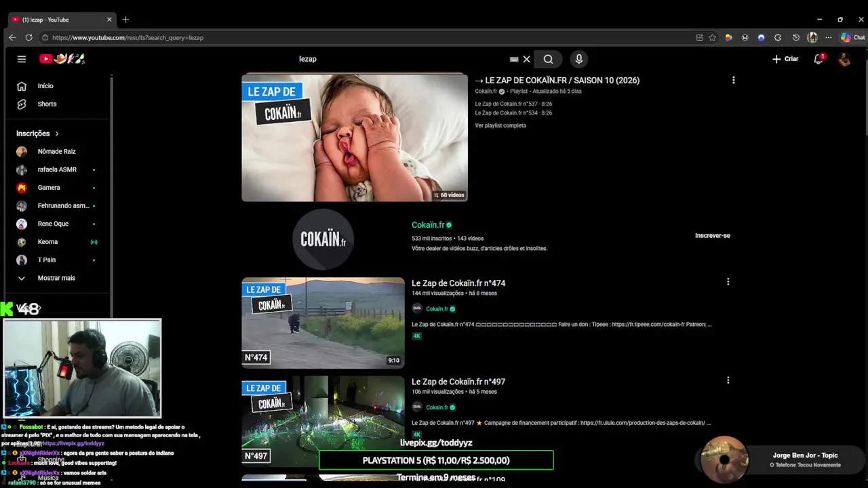Open browser settings and more ellipsis
Image resolution: width=868 pixels, height=488 pixels.
point(828,37)
